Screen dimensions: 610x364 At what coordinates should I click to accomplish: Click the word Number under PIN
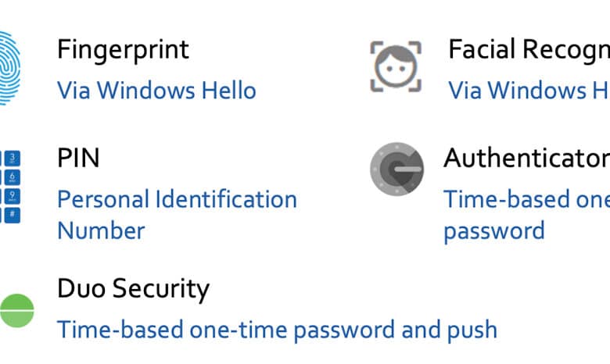(x=101, y=230)
